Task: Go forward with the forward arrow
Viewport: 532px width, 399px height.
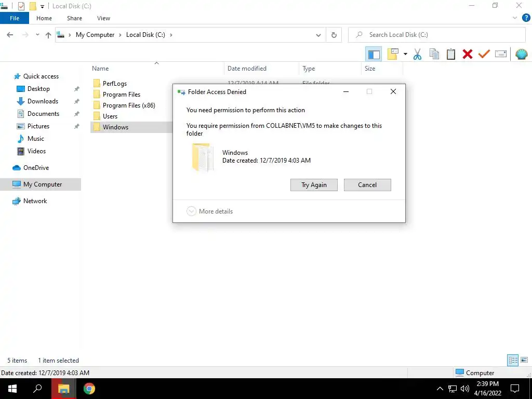Action: tap(25, 35)
